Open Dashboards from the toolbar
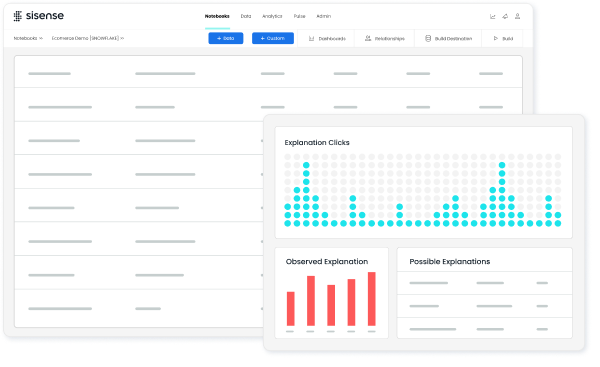This screenshot has width=600, height=367. pyautogui.click(x=327, y=38)
